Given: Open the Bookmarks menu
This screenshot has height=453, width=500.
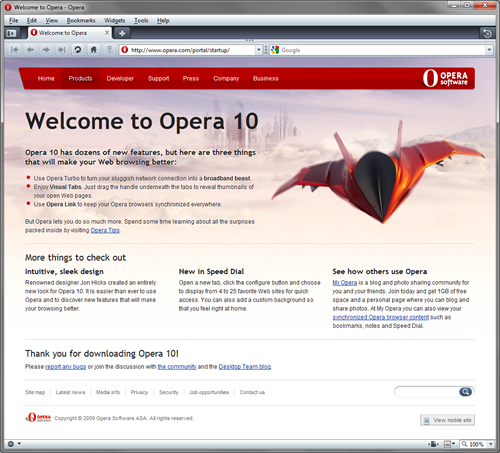Looking at the screenshot, I should [x=81, y=21].
